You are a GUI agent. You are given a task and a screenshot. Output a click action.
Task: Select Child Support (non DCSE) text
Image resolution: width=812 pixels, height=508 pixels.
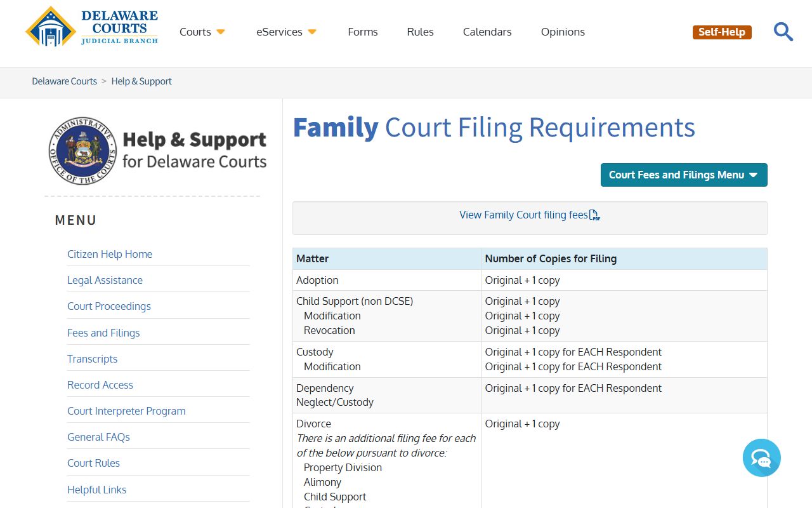click(x=355, y=301)
